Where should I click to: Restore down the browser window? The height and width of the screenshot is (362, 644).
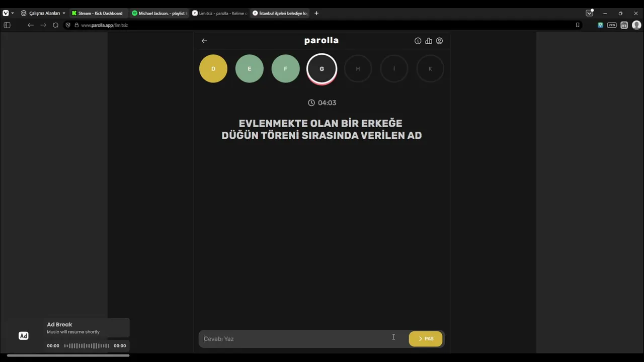620,13
